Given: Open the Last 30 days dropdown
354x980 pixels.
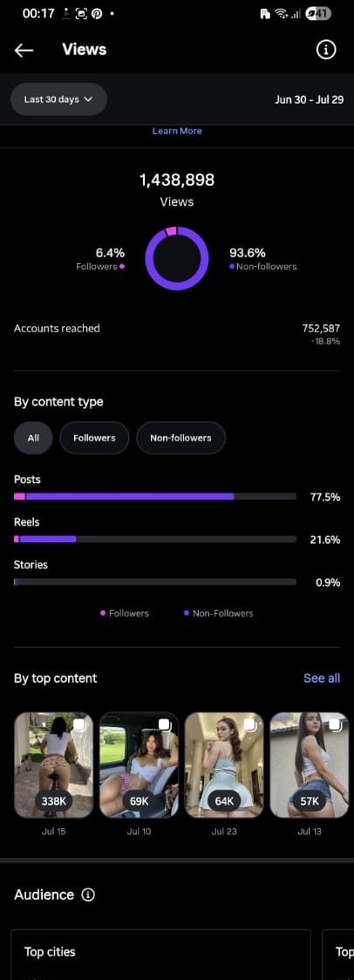Looking at the screenshot, I should tap(58, 99).
